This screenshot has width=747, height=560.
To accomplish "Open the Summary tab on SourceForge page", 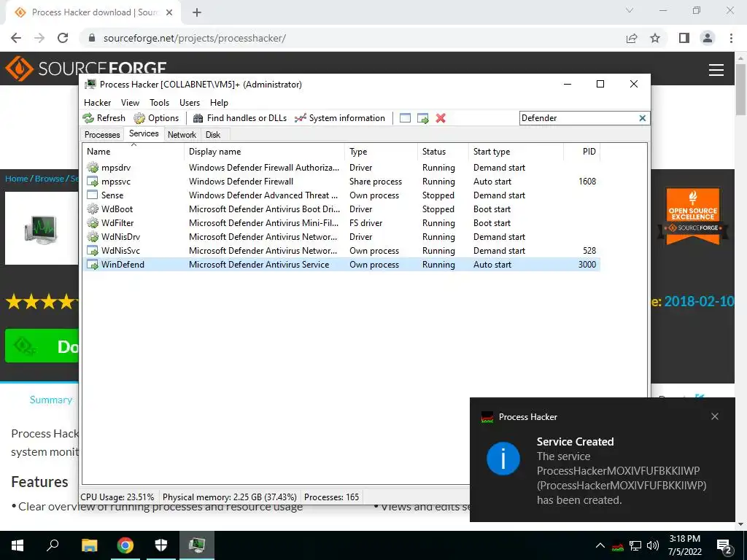I will coord(51,400).
